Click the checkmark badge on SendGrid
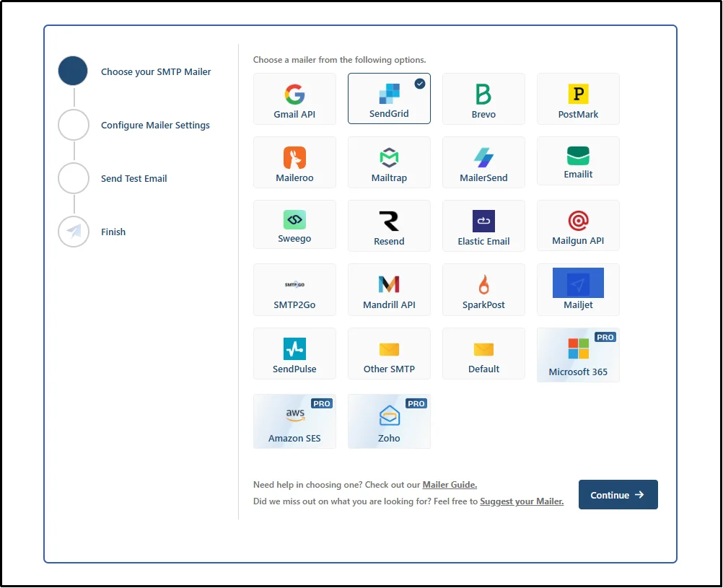The height and width of the screenshot is (588, 723). [419, 84]
